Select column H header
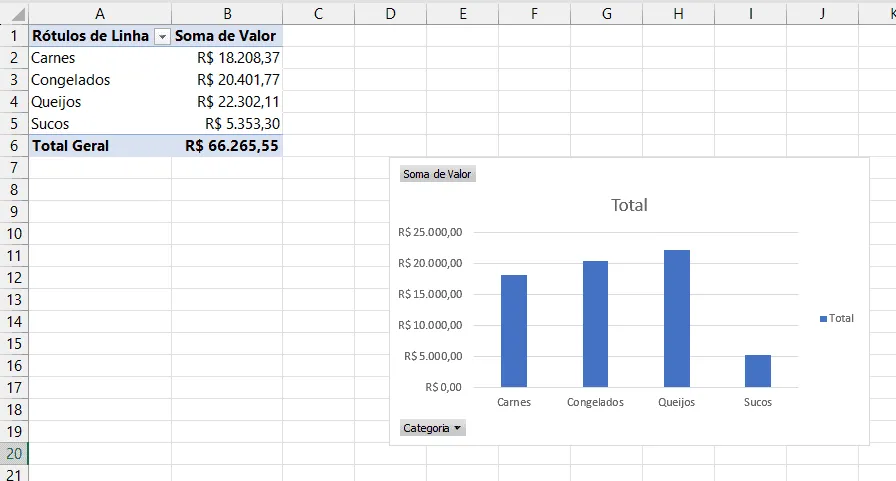Image resolution: width=896 pixels, height=481 pixels. 678,14
